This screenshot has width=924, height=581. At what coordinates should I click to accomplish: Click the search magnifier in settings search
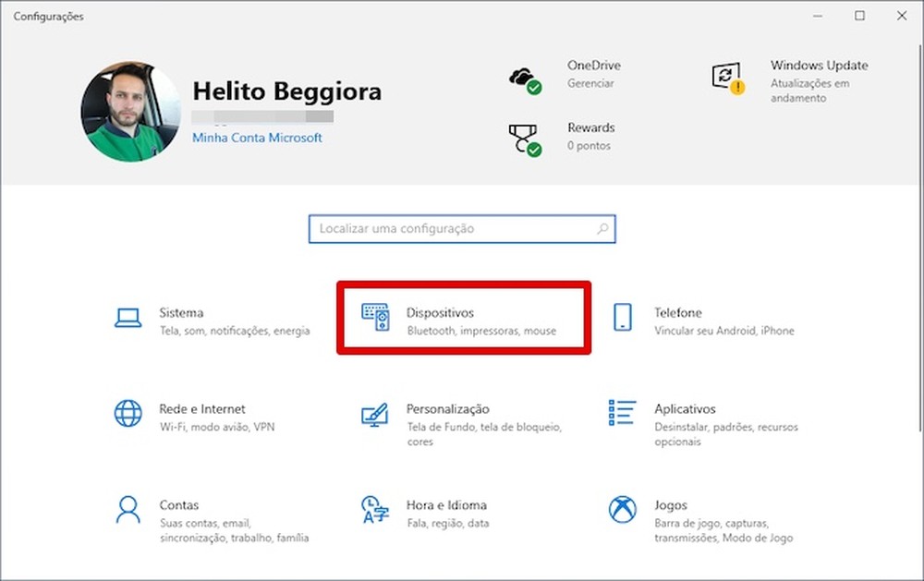click(602, 228)
